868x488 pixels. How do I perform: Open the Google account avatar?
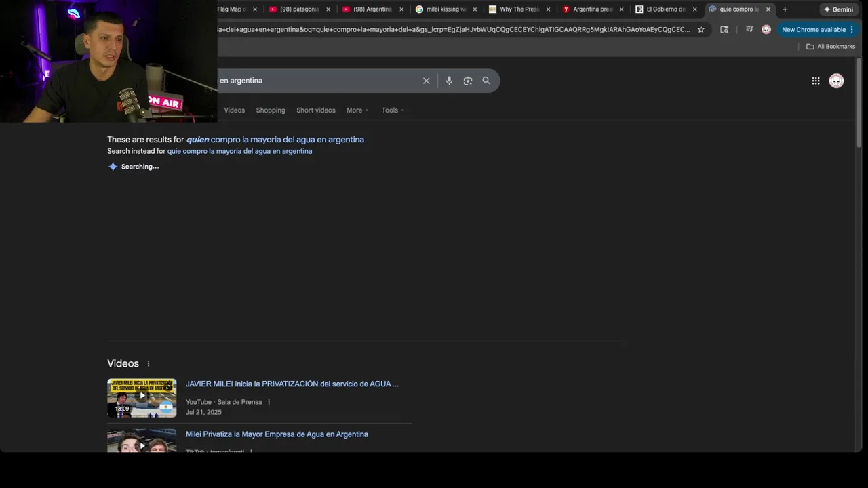coord(837,81)
